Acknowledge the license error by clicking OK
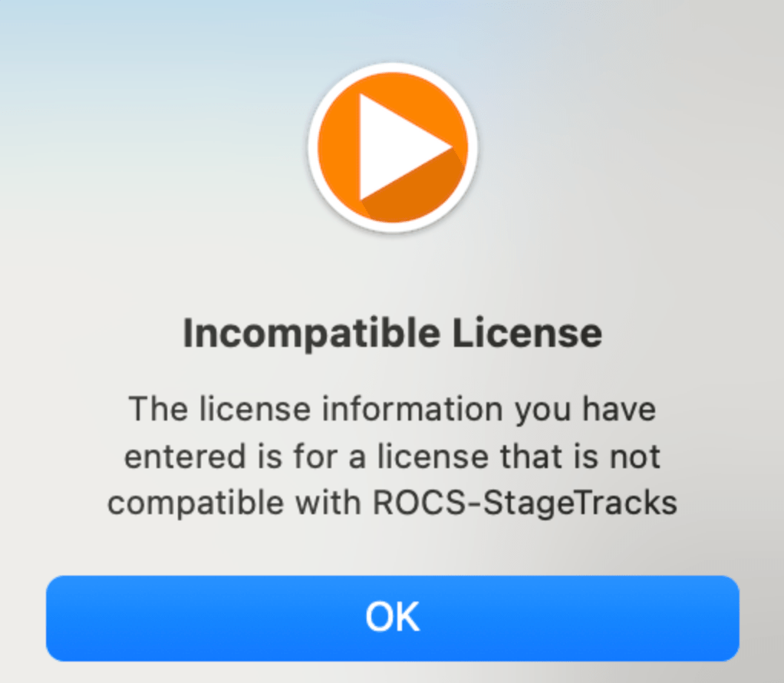Screen dimensions: 784x683 point(393,619)
